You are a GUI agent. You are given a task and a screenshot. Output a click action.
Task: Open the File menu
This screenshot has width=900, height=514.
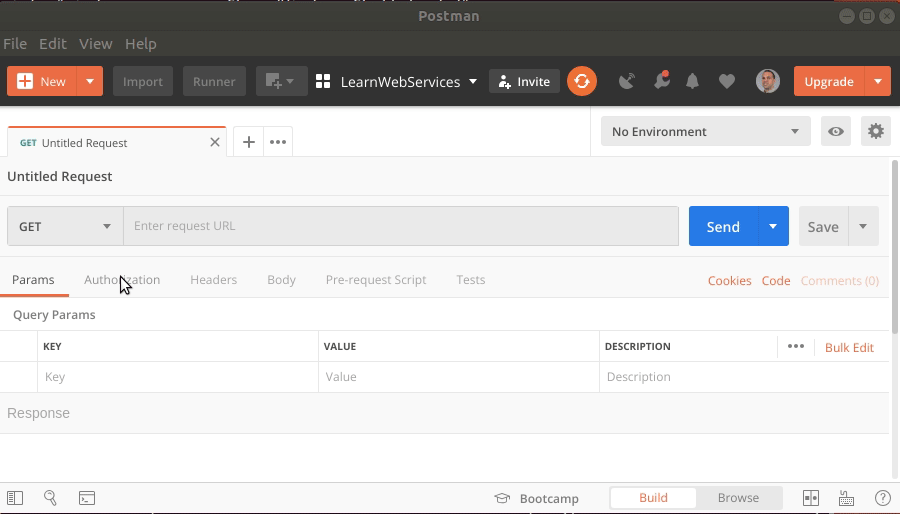pyautogui.click(x=15, y=44)
